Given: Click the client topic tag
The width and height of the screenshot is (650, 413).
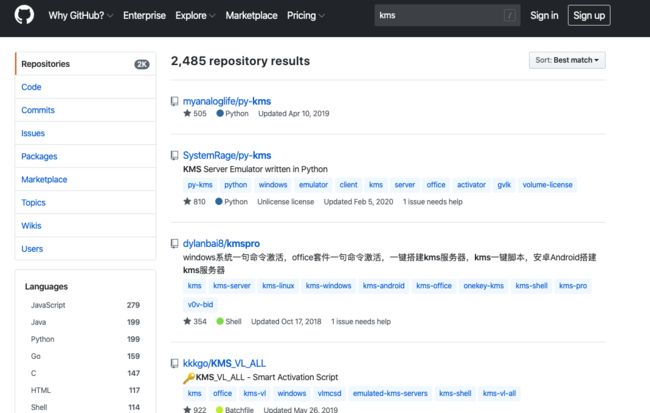Looking at the screenshot, I should 348,185.
